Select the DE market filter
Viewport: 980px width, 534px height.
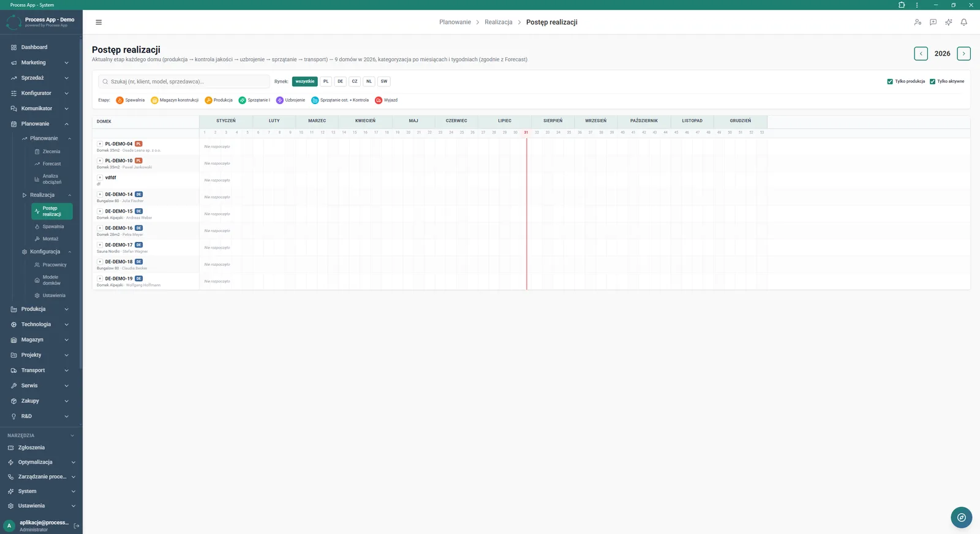[340, 81]
